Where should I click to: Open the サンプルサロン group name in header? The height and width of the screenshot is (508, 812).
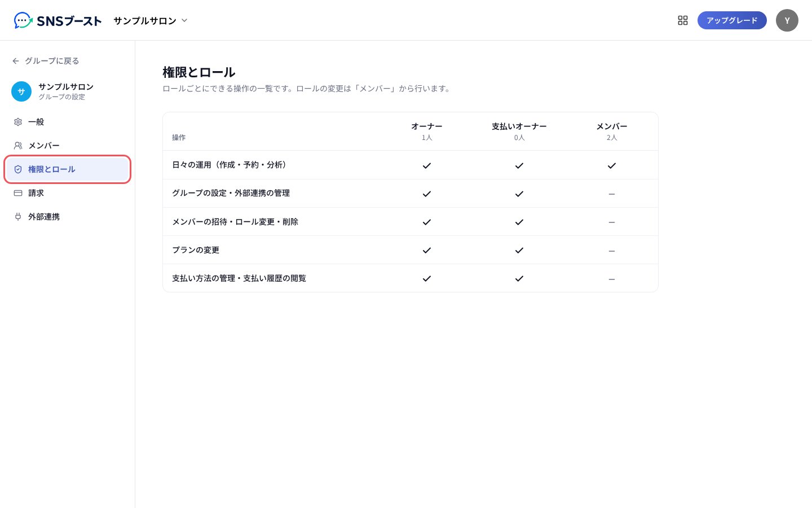click(x=145, y=20)
